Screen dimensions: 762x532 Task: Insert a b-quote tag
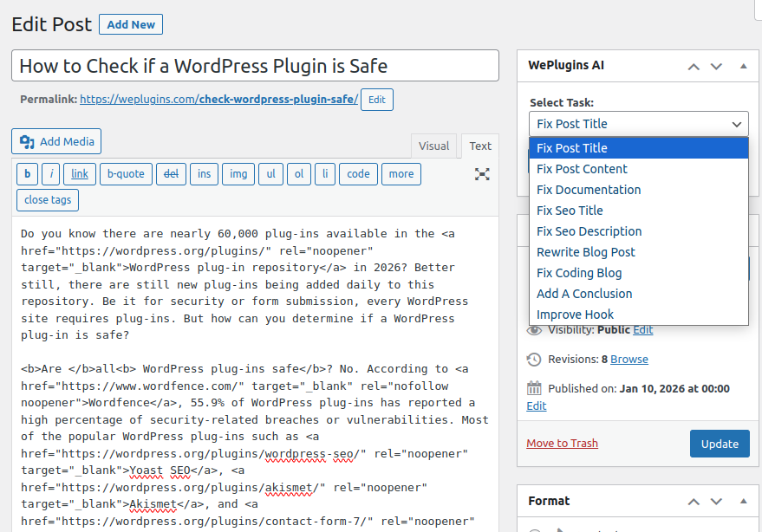pyautogui.click(x=126, y=174)
